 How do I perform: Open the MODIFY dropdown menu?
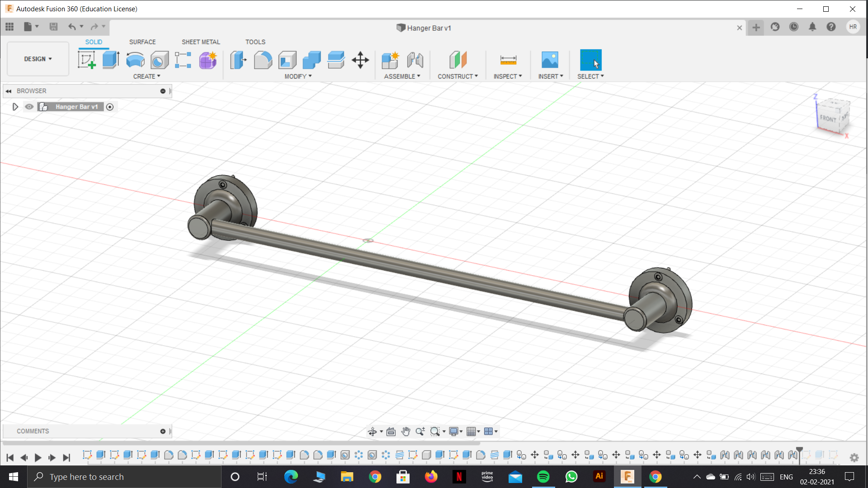298,76
